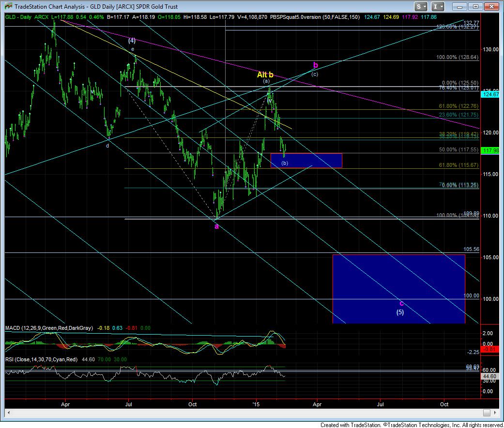Select the magenta 'c' label in the target box
504x428 pixels.
pos(401,303)
